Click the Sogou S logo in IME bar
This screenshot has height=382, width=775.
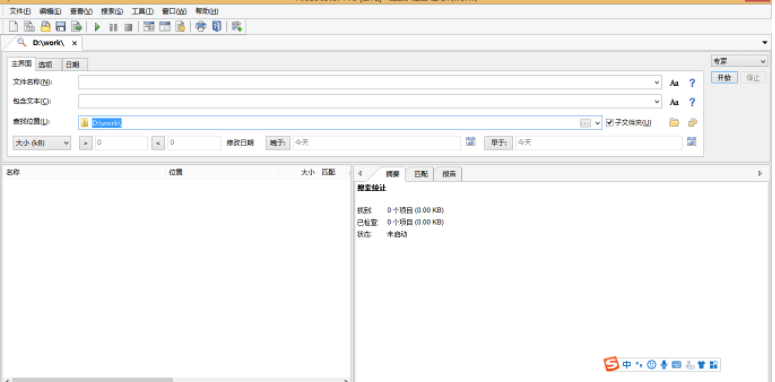coord(611,365)
